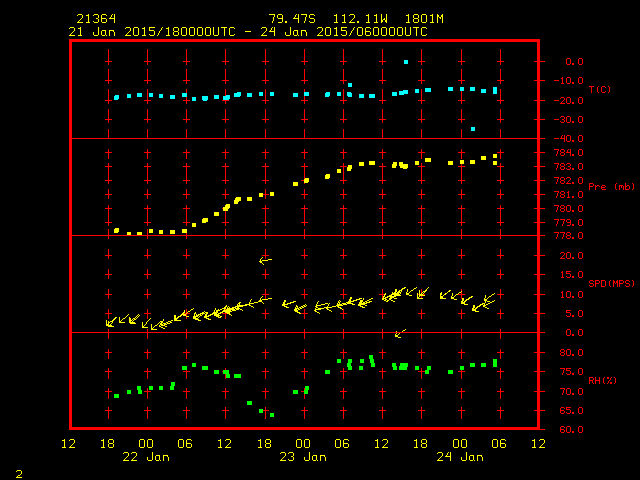640x480 pixels.
Task: Click the 779.0 pressure tick label
Action: pyautogui.click(x=569, y=222)
